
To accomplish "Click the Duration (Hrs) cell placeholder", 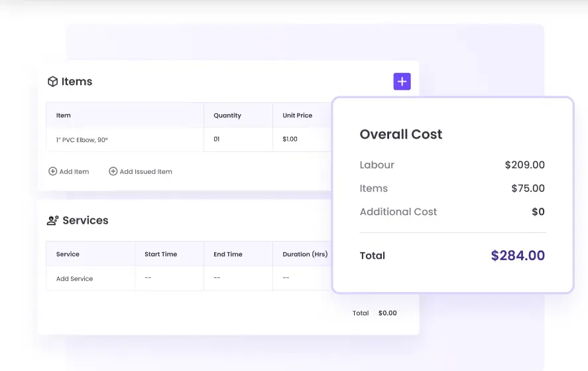I will [x=286, y=278].
